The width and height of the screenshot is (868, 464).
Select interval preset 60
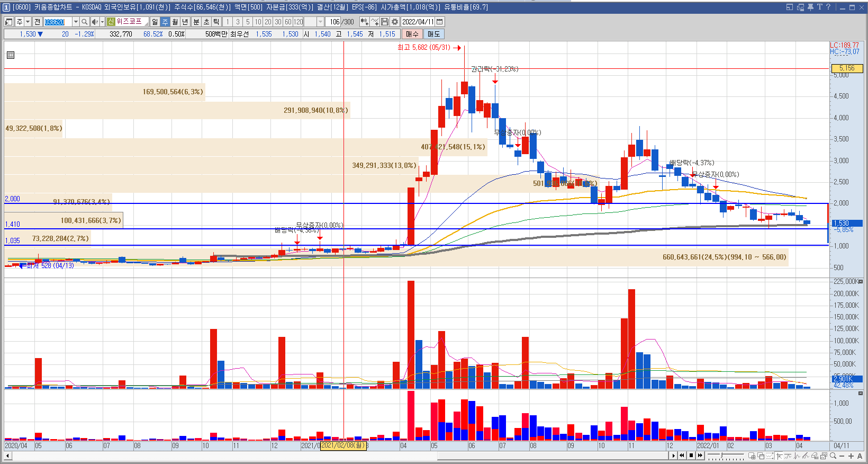pos(288,22)
